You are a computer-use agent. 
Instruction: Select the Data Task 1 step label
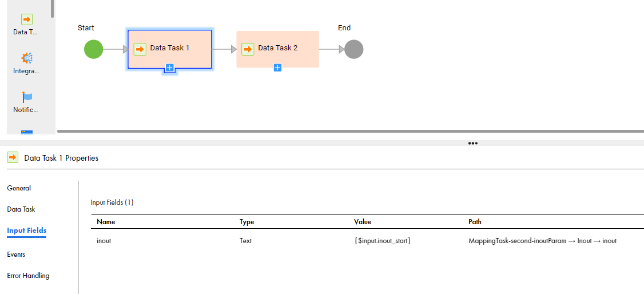tap(170, 47)
